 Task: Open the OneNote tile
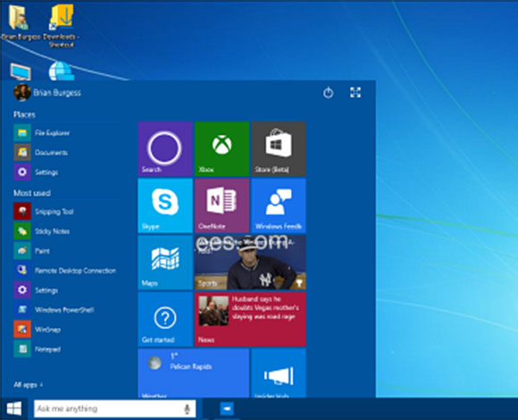[221, 206]
